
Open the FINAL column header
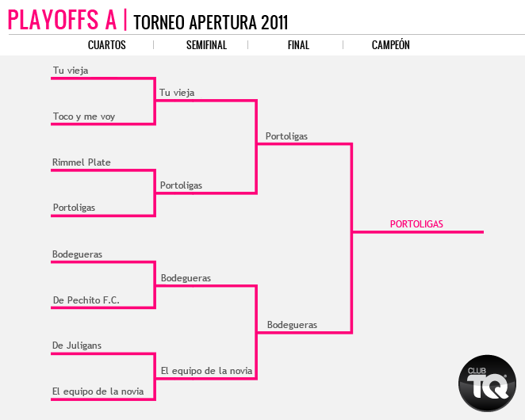(x=298, y=45)
